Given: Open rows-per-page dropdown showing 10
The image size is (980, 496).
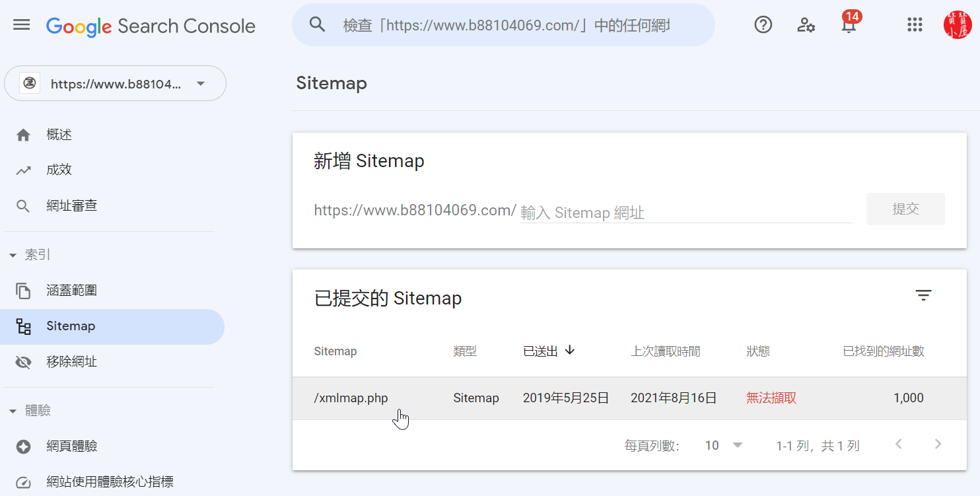Looking at the screenshot, I should click(x=724, y=445).
